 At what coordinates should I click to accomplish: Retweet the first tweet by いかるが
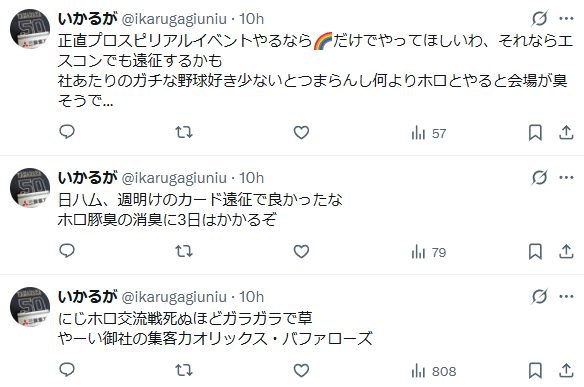click(x=184, y=132)
